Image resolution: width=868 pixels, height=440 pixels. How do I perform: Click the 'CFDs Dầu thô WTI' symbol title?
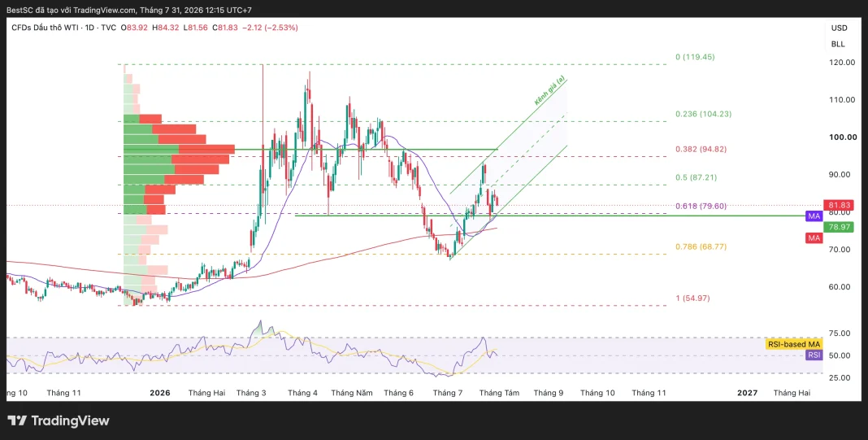click(43, 27)
